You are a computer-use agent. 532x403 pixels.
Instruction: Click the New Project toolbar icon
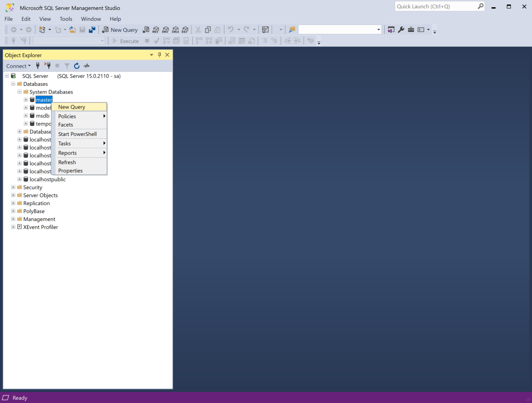click(x=42, y=30)
